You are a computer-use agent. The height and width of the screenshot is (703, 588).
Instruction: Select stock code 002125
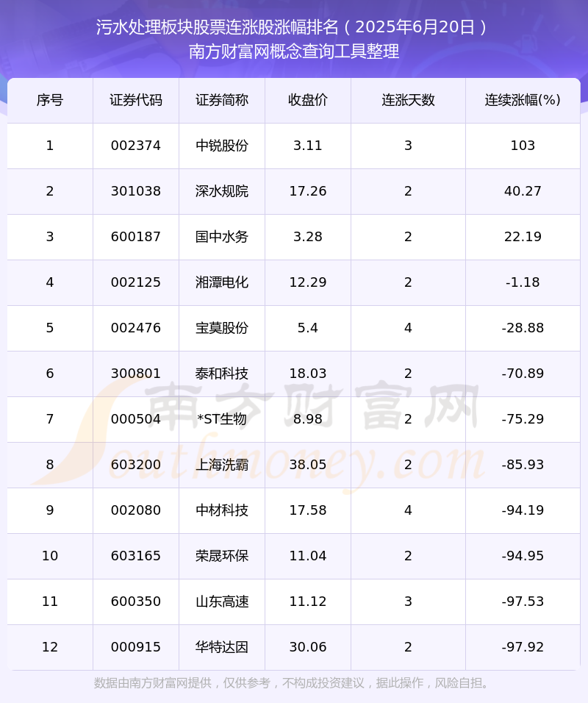136,282
